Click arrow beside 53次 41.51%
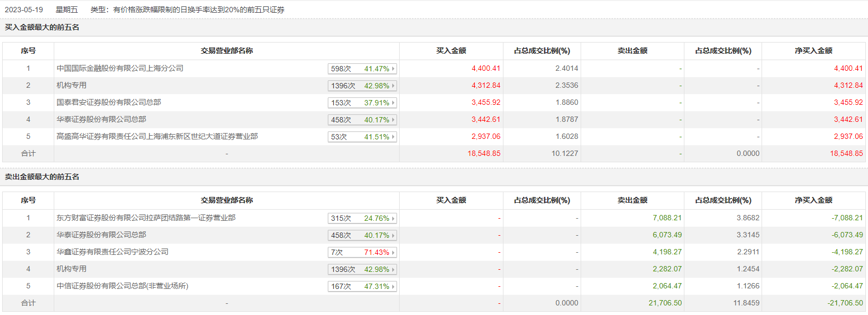868x315 pixels. [393, 137]
